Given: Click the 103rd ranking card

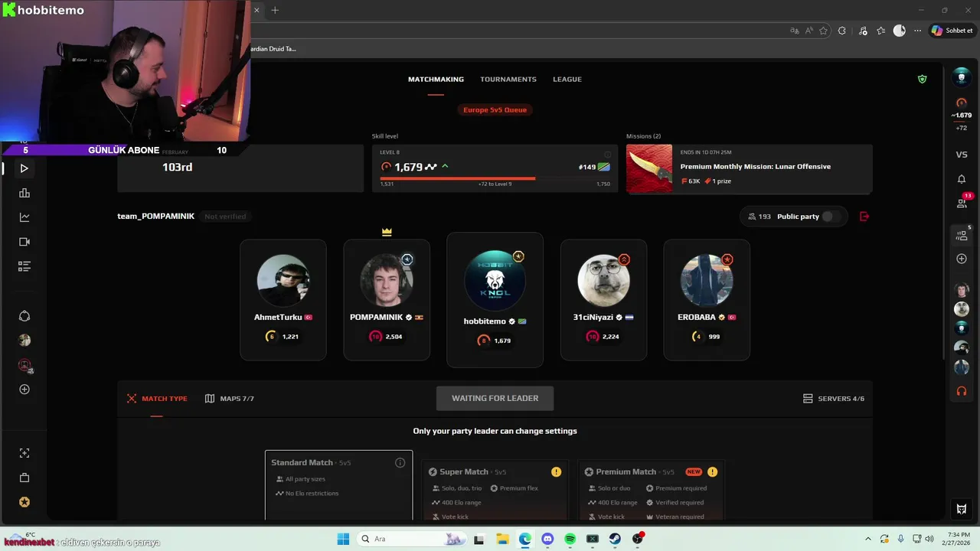Looking at the screenshot, I should click(x=240, y=168).
